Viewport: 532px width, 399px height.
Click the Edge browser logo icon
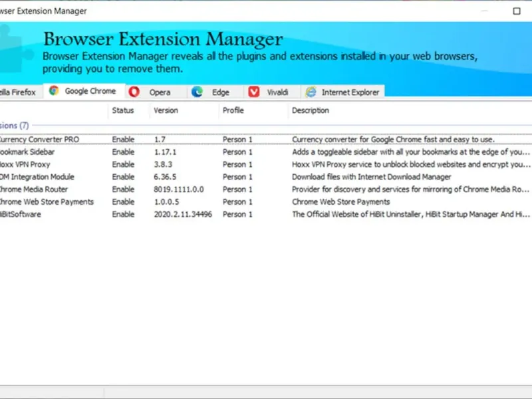(x=197, y=92)
